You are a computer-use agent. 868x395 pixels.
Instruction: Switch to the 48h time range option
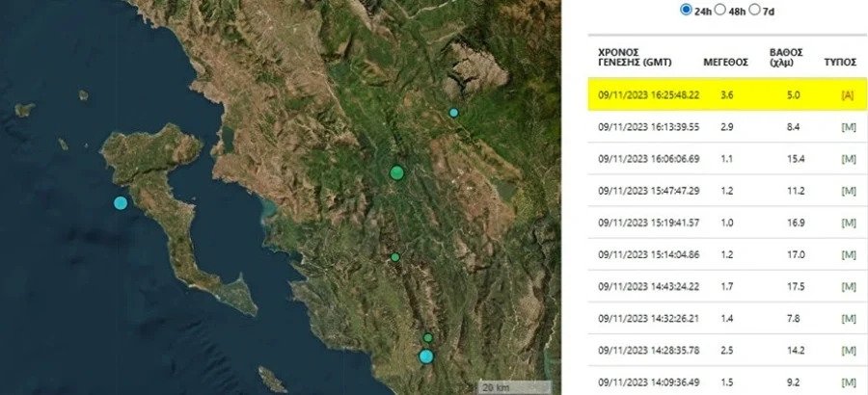point(721,10)
